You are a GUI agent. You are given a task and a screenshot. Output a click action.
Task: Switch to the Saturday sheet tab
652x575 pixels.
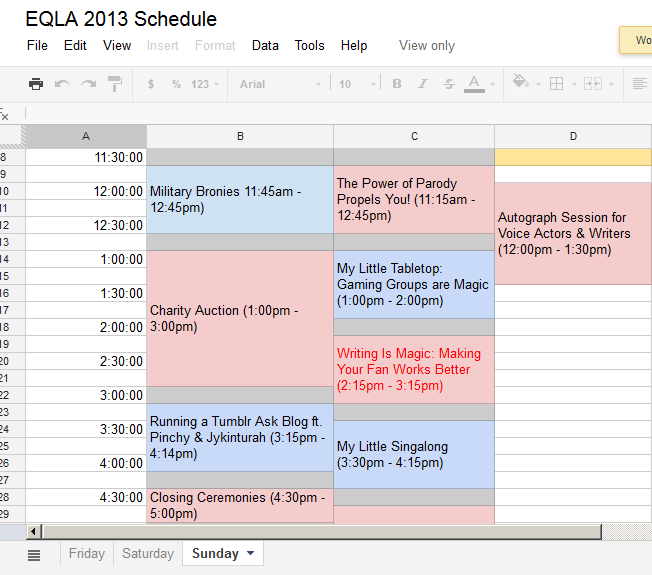click(148, 553)
